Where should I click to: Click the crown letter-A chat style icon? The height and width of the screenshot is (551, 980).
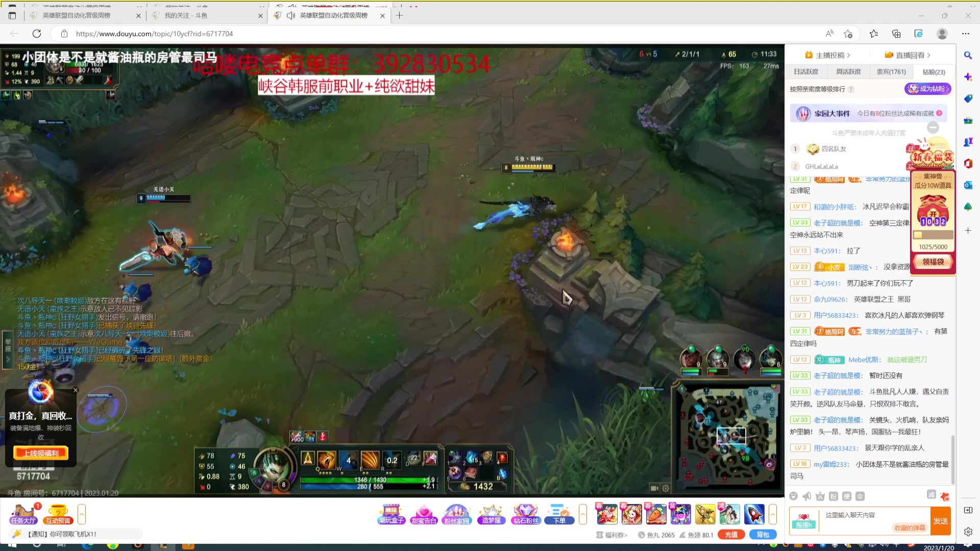(820, 496)
